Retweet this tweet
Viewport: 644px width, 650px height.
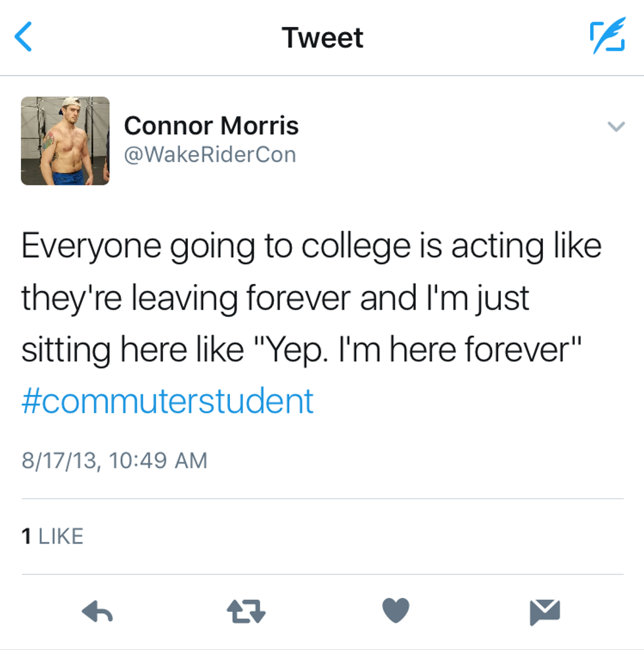click(x=246, y=613)
